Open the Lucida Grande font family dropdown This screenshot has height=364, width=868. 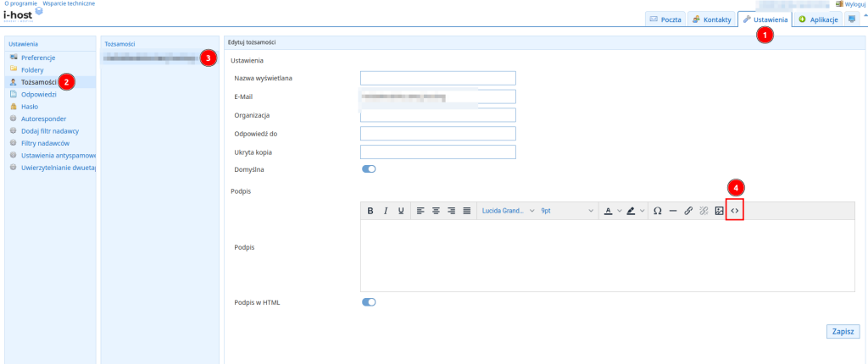[508, 211]
